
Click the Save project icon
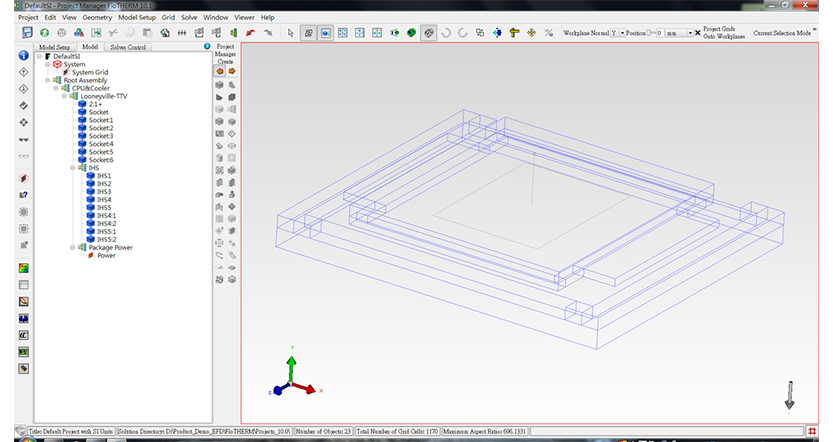click(27, 32)
